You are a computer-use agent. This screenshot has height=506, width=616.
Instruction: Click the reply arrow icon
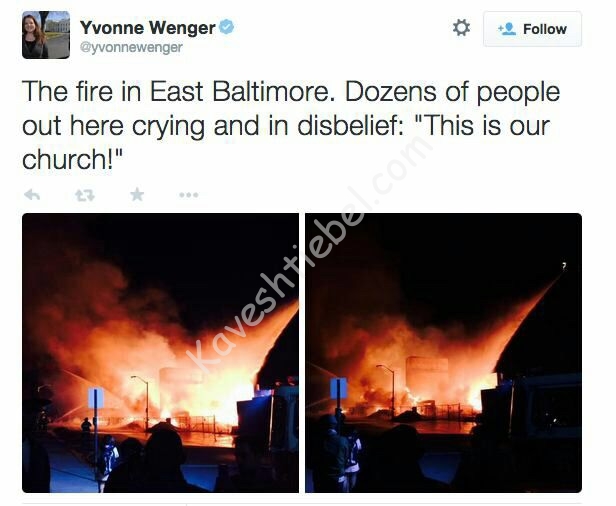pos(32,194)
